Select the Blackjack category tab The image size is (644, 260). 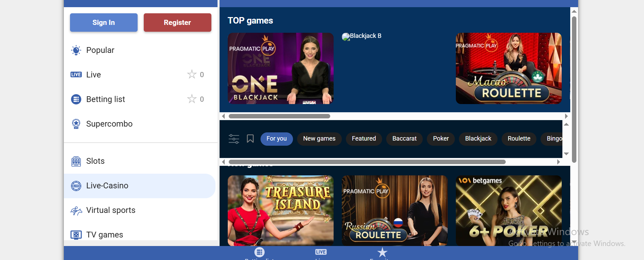[x=478, y=139]
